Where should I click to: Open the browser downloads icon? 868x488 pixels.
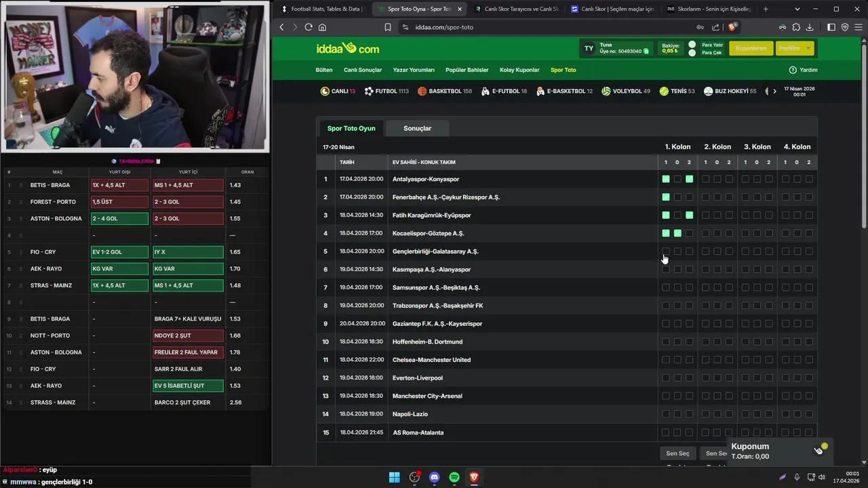pyautogui.click(x=809, y=27)
